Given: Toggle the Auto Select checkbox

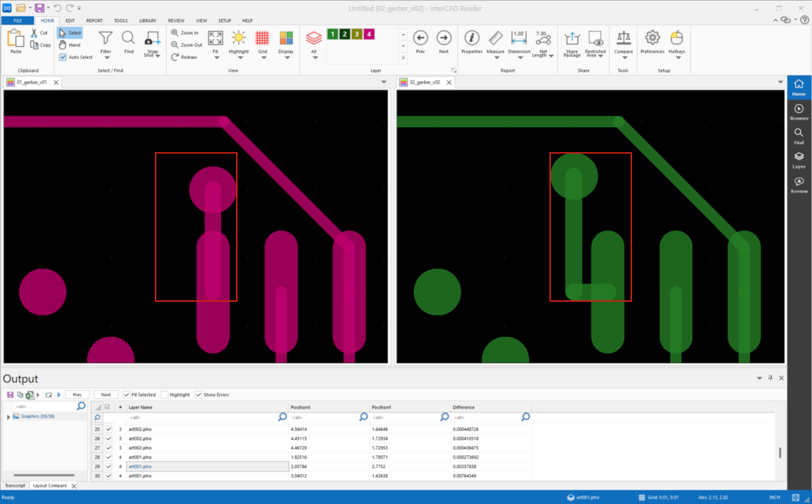Looking at the screenshot, I should 63,58.
